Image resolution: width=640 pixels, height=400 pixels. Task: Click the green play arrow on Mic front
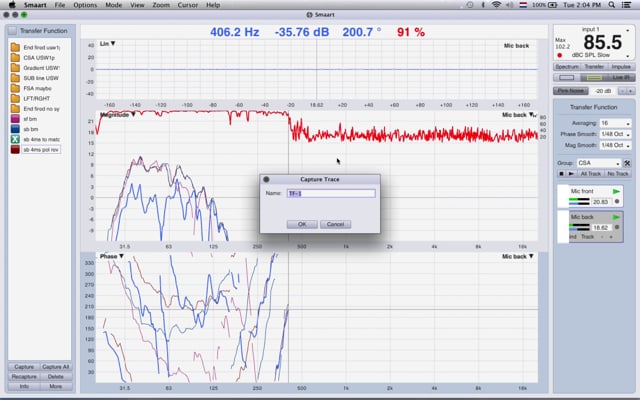click(616, 190)
